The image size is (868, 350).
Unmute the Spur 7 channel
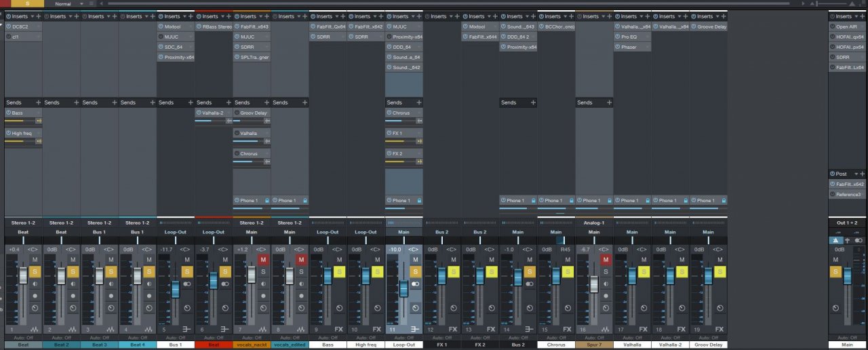(x=605, y=260)
